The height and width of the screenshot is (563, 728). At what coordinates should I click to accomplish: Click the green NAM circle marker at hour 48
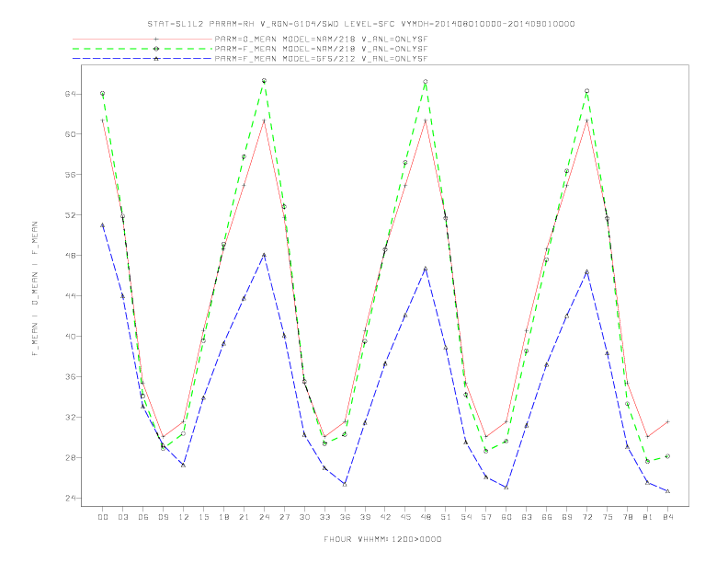[x=426, y=82]
